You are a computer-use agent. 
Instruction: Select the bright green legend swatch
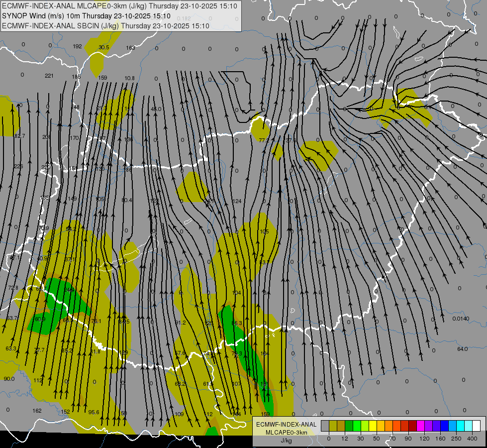coord(357,426)
